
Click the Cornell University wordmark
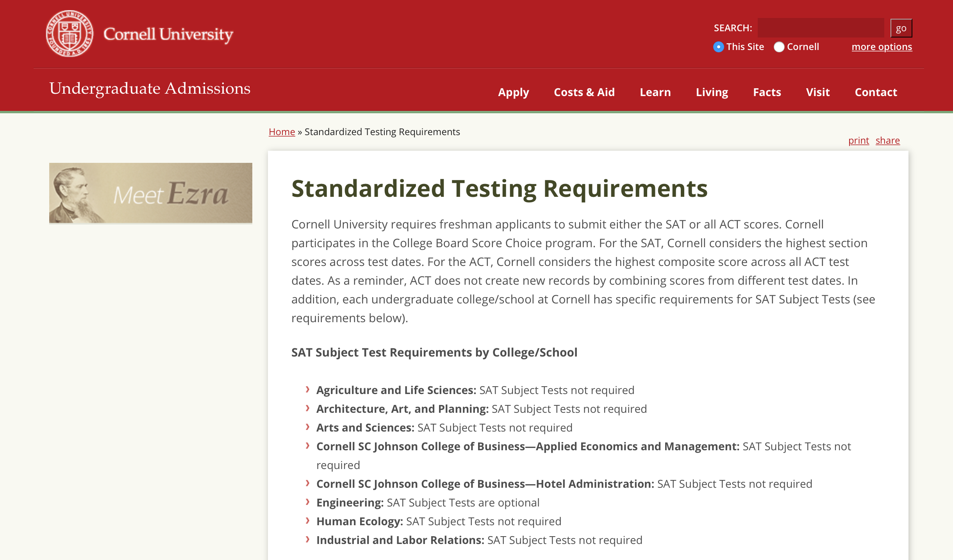tap(168, 34)
